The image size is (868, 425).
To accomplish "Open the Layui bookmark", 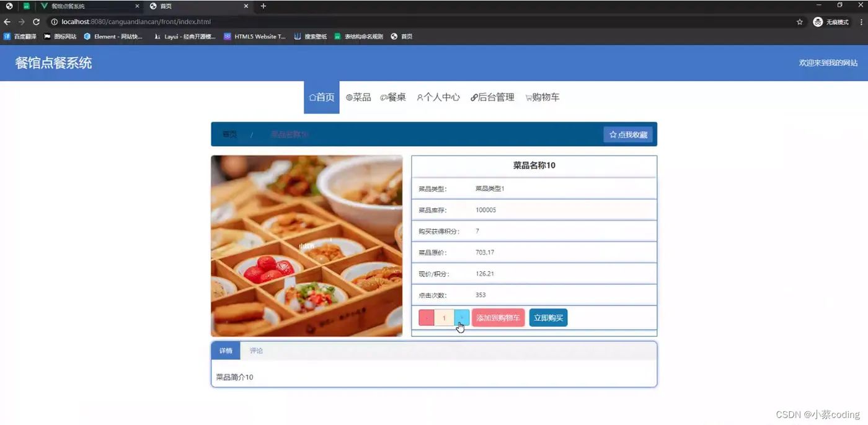I will [x=185, y=37].
